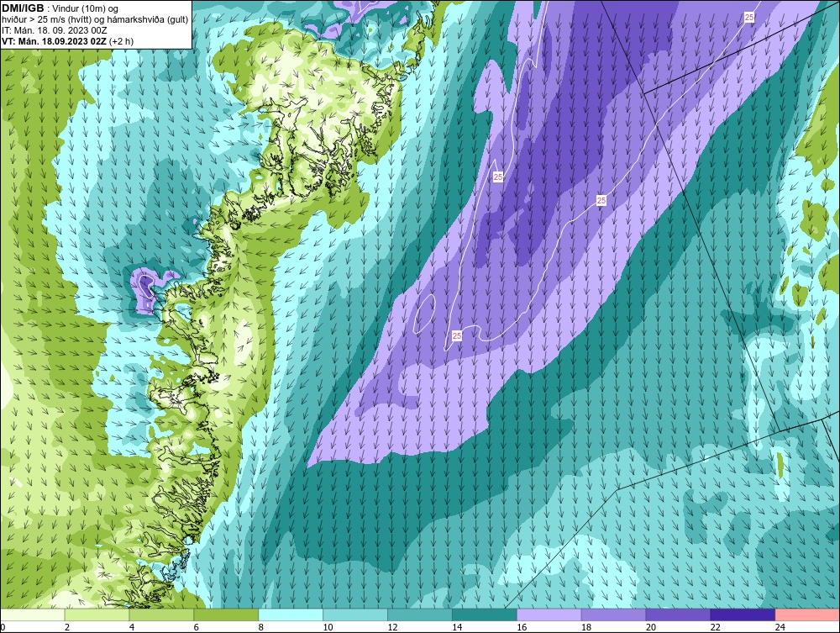Click the '(+2 h)' forecast offset text
Image resolution: width=840 pixels, height=633 pixels.
click(122, 41)
